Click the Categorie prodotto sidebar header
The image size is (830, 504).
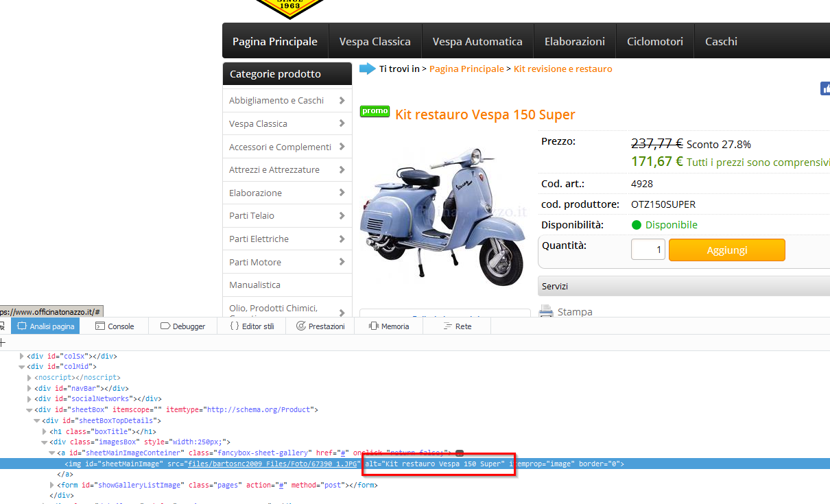[x=287, y=74]
